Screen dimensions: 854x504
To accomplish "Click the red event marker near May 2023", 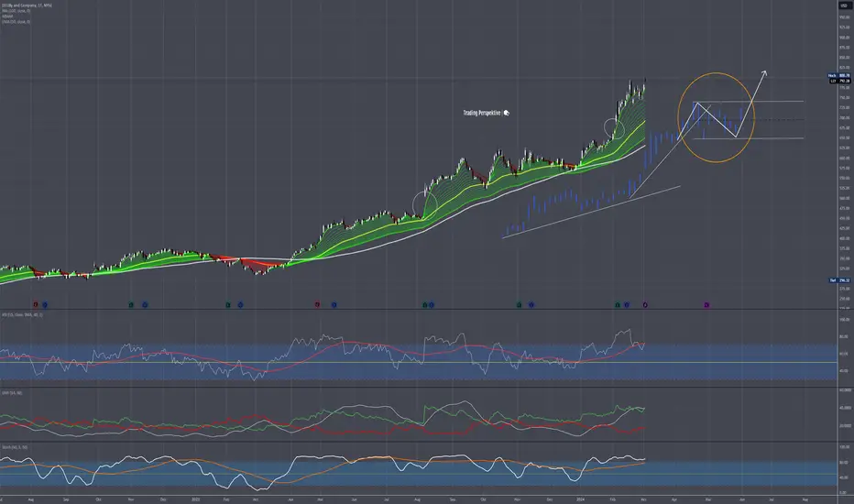I will (x=317, y=305).
